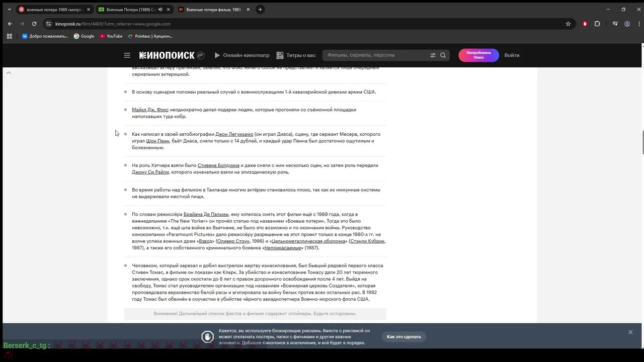
Task: Open link 'Майкл Дж. Фокс'
Action: [150, 110]
